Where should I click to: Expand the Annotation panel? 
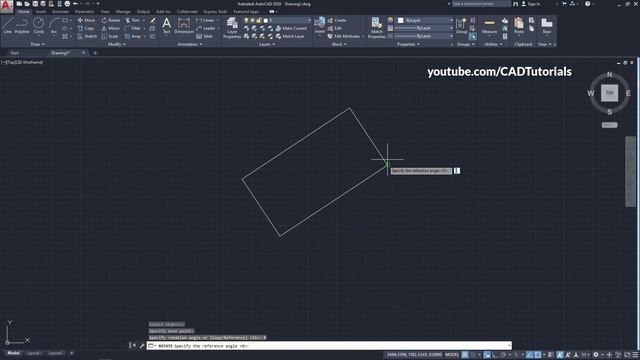(190, 44)
